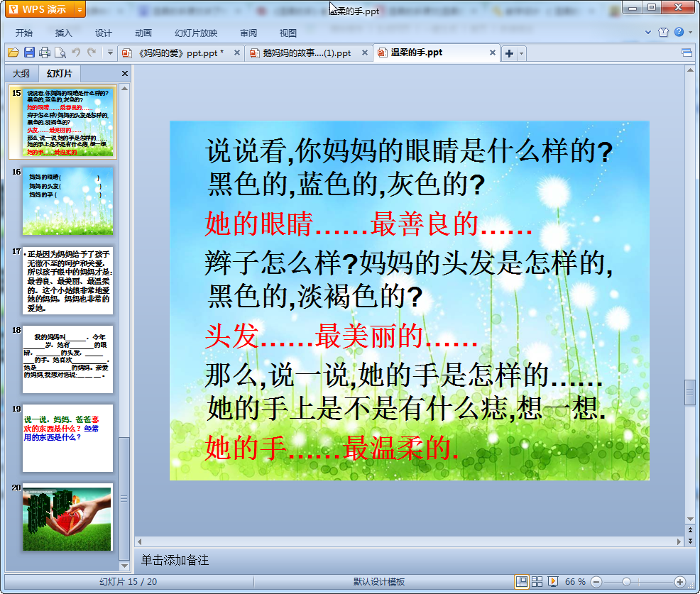This screenshot has height=594, width=700.
Task: Click the Save disk icon
Action: click(29, 53)
